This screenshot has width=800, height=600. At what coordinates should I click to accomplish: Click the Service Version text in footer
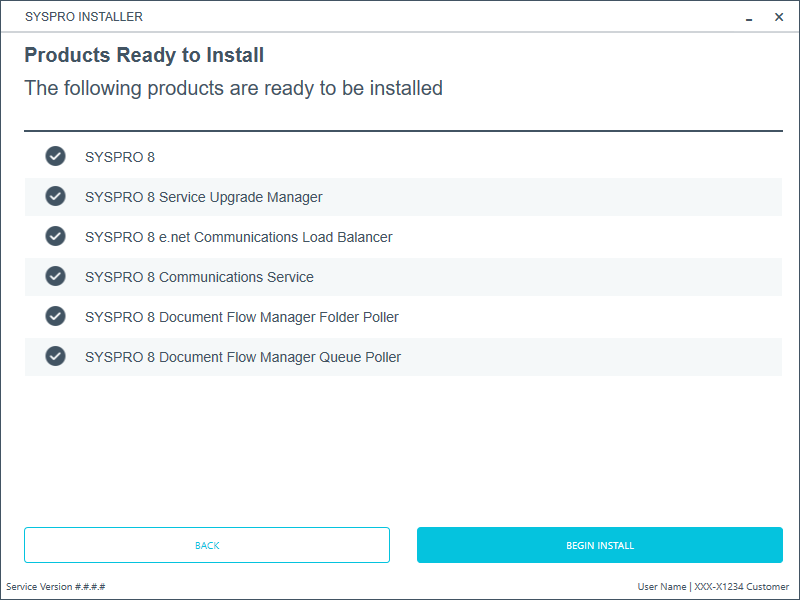click(56, 587)
